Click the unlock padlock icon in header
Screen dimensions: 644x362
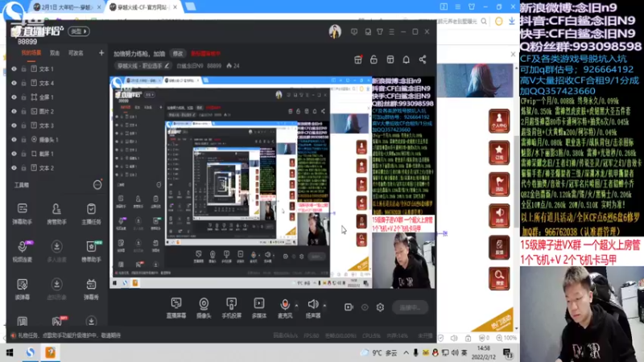pos(374,60)
